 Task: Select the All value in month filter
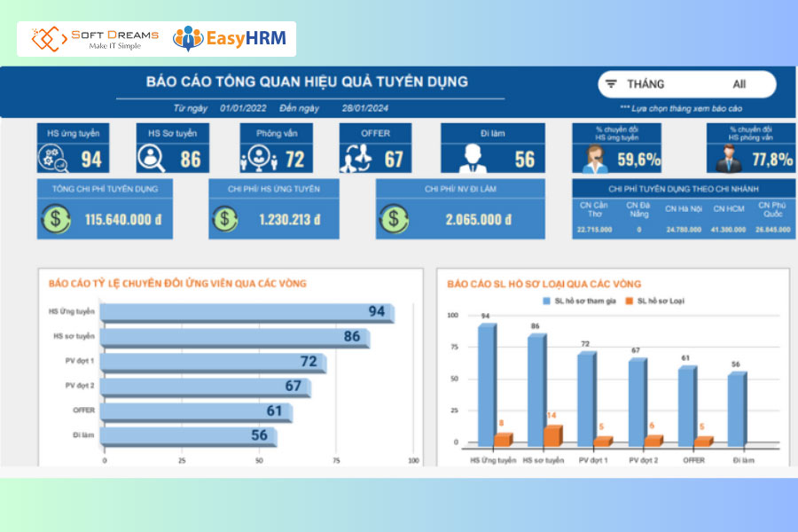(739, 85)
